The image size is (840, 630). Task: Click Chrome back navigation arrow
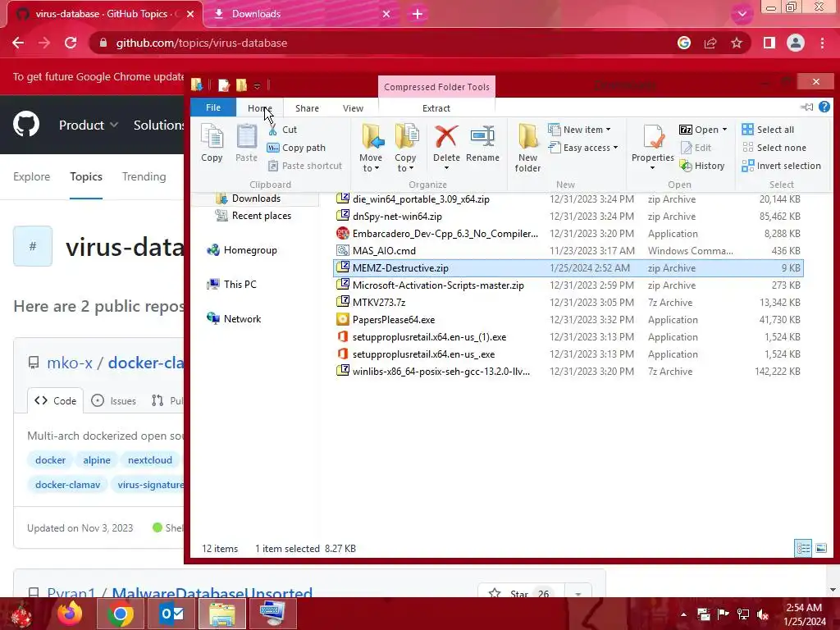pos(18,43)
